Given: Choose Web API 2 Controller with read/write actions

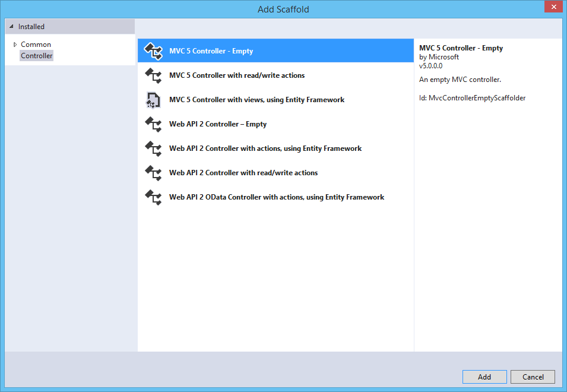Looking at the screenshot, I should [x=275, y=172].
